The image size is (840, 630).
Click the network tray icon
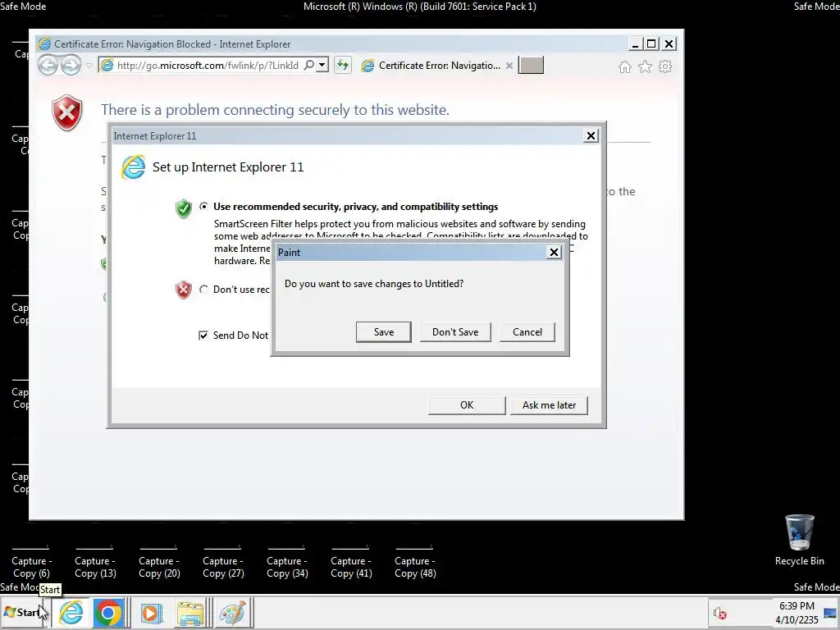tap(831, 612)
